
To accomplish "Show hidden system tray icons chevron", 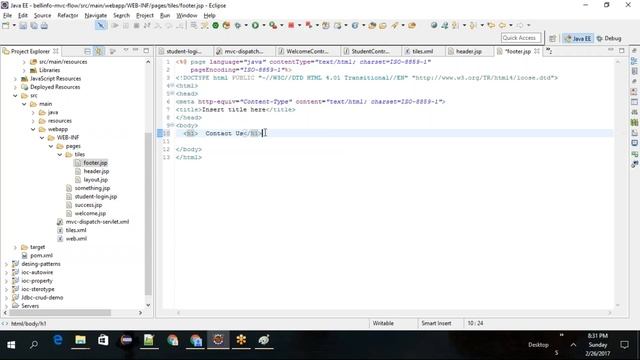I will (573, 345).
